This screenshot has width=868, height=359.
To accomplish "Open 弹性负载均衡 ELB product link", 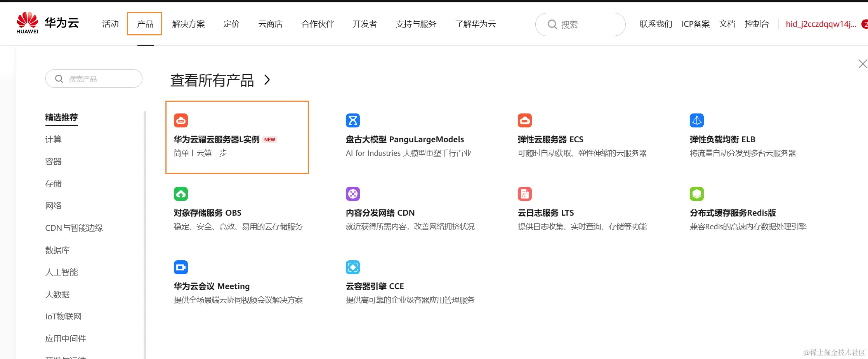I will coord(722,139).
